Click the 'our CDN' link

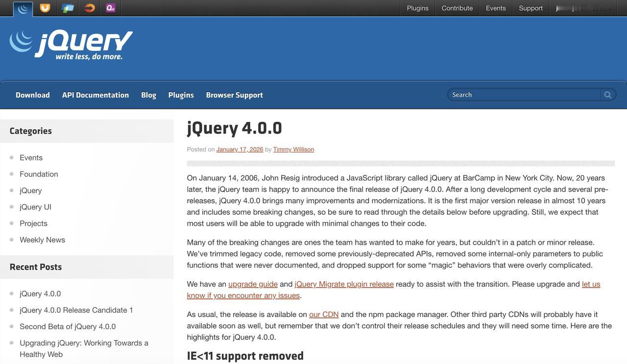[323, 314]
